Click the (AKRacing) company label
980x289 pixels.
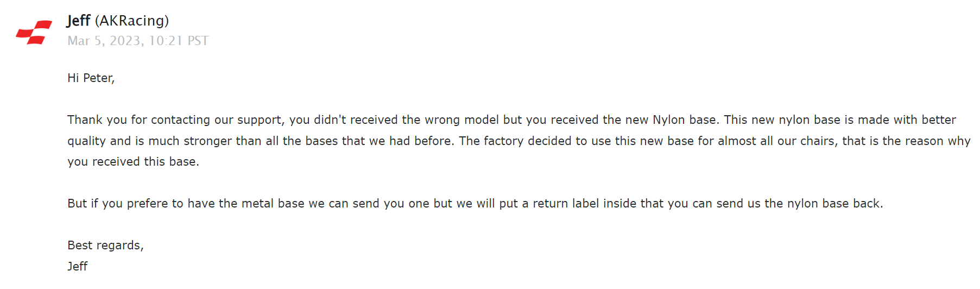coord(132,21)
